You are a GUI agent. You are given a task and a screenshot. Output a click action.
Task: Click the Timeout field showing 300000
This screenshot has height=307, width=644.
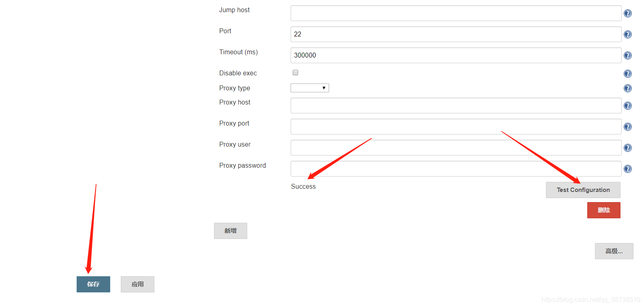456,55
